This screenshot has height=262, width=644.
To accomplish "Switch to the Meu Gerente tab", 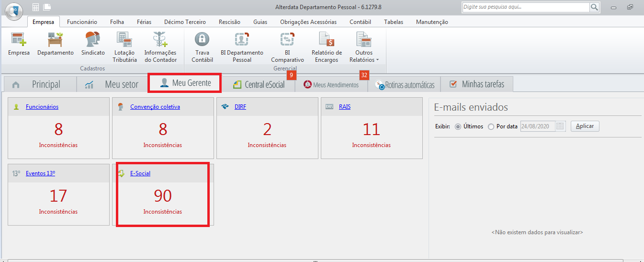I will click(x=185, y=83).
